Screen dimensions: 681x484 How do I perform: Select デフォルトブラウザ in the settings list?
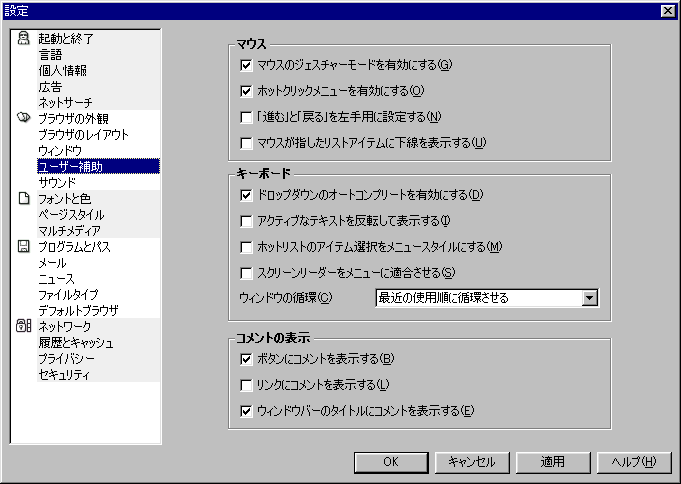pyautogui.click(x=98, y=310)
